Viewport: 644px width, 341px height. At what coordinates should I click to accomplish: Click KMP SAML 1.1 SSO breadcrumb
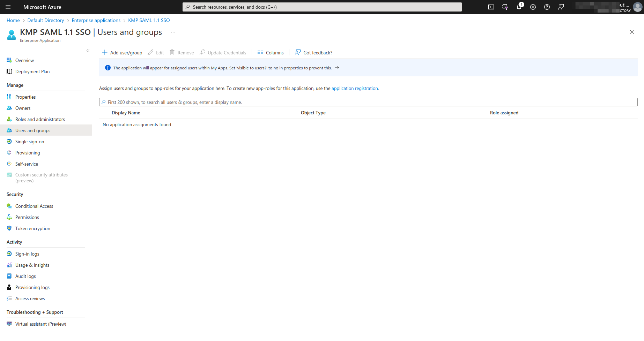(149, 20)
